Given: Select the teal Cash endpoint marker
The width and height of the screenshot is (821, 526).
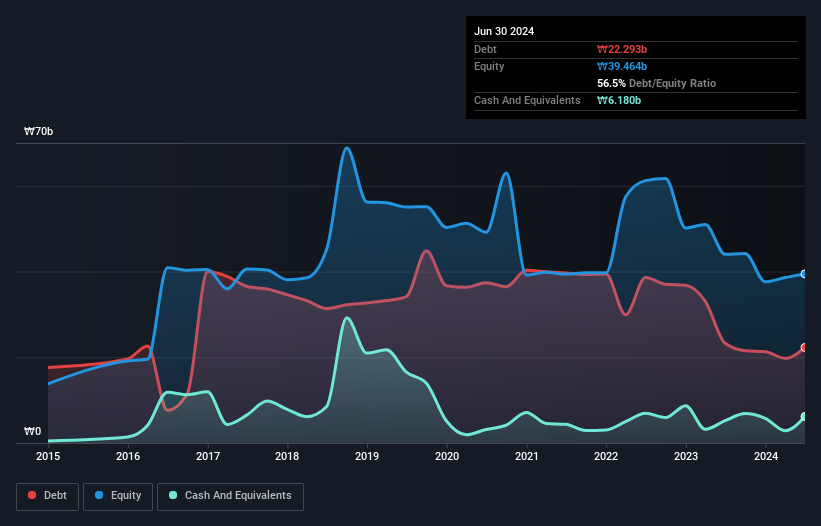Looking at the screenshot, I should tap(804, 417).
